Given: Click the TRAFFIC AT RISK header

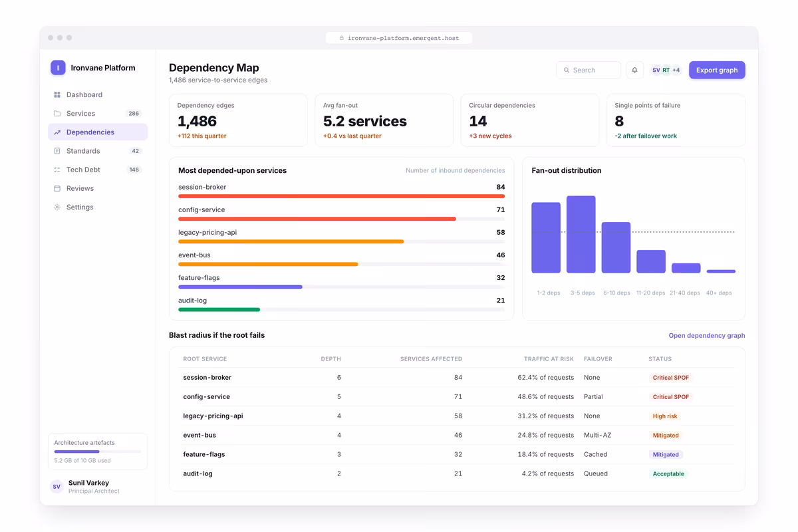Looking at the screenshot, I should [x=549, y=359].
